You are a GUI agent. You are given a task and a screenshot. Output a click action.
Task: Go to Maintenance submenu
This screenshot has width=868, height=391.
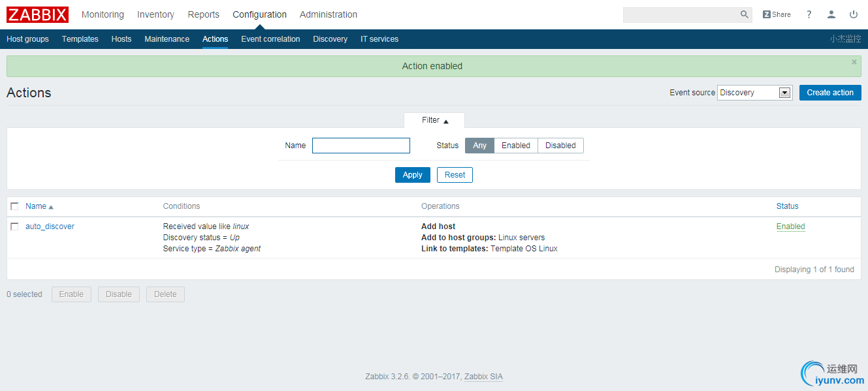tap(167, 39)
